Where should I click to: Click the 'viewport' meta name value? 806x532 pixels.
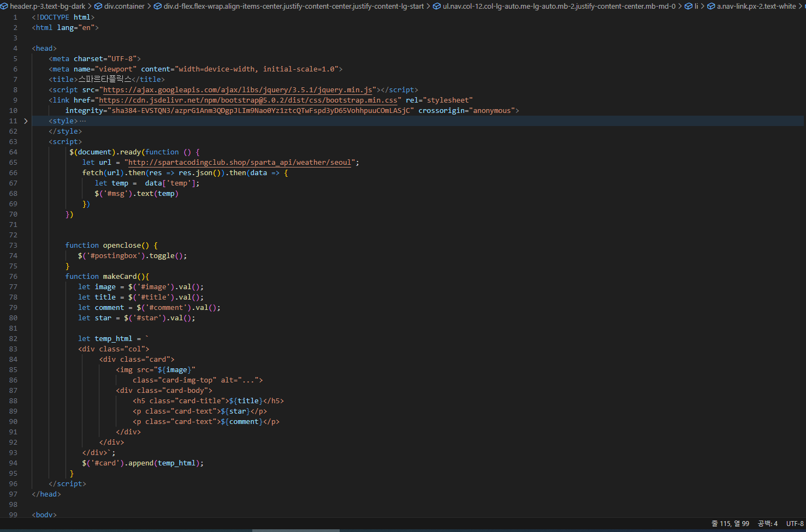click(x=116, y=69)
